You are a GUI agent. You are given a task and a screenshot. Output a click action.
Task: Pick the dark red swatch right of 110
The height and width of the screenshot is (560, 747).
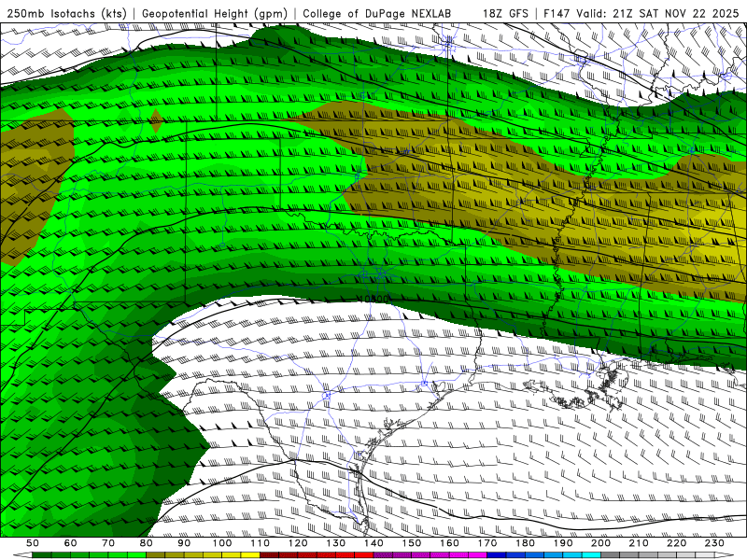point(269,555)
